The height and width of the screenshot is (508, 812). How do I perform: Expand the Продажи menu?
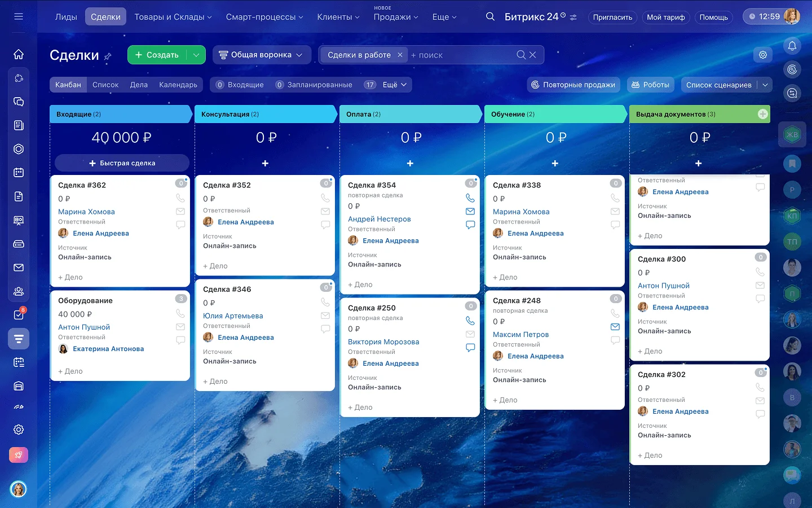pyautogui.click(x=396, y=17)
